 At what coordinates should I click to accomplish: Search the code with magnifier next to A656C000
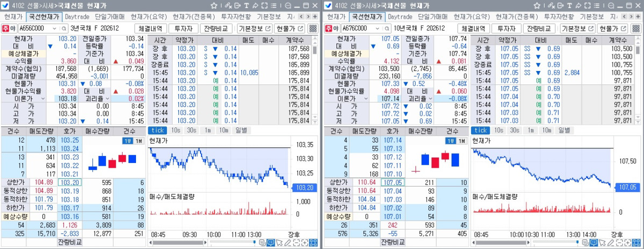tap(63, 29)
